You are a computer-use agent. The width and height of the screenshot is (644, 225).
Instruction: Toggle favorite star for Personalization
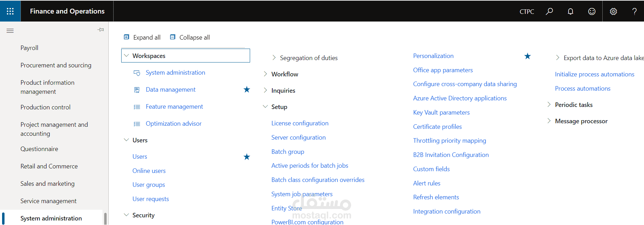pyautogui.click(x=527, y=56)
